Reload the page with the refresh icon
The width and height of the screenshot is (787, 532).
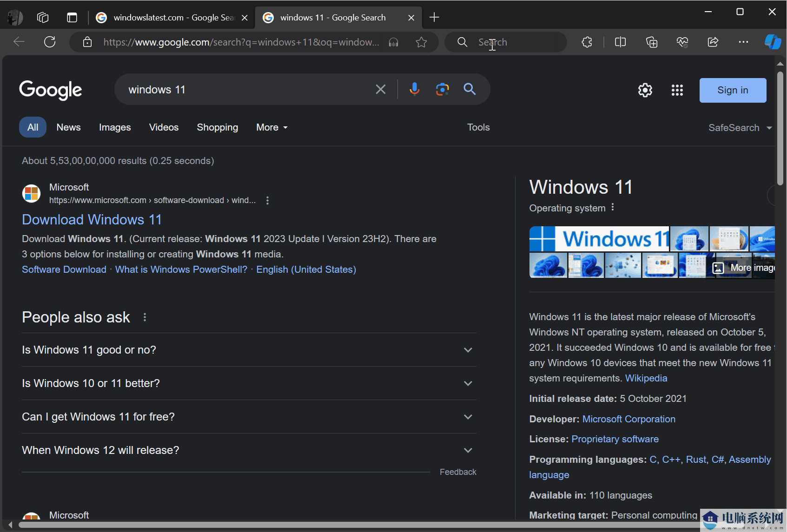point(50,42)
